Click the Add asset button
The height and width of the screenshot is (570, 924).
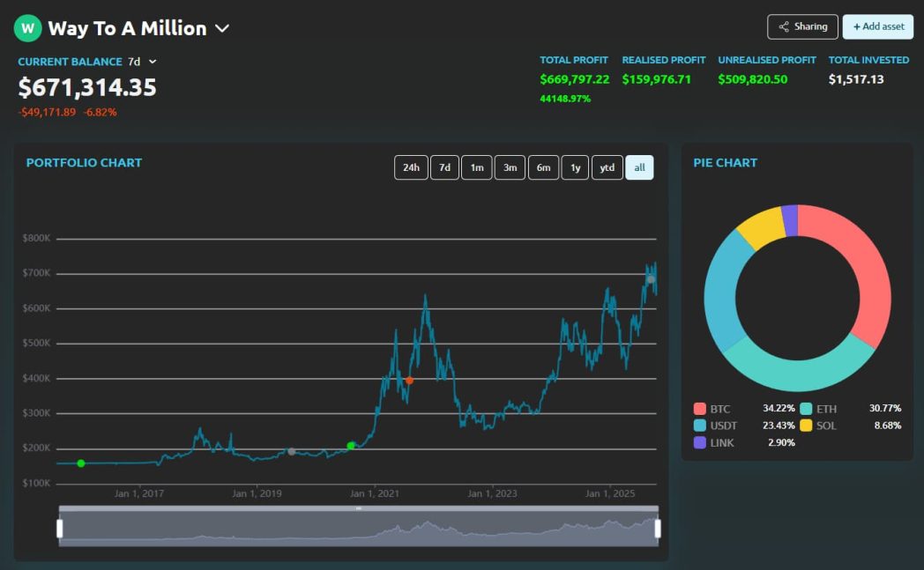coord(878,26)
